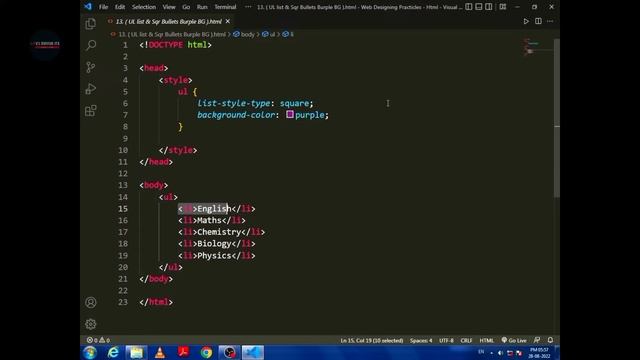Change language mode via HTML entry
The image size is (640, 360).
487,340
